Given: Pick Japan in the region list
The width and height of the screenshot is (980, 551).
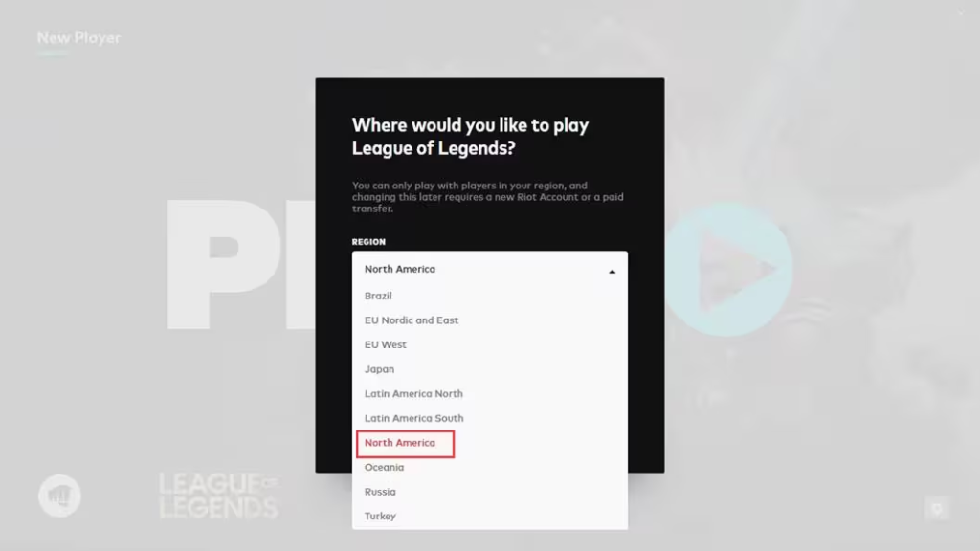Looking at the screenshot, I should (x=379, y=369).
